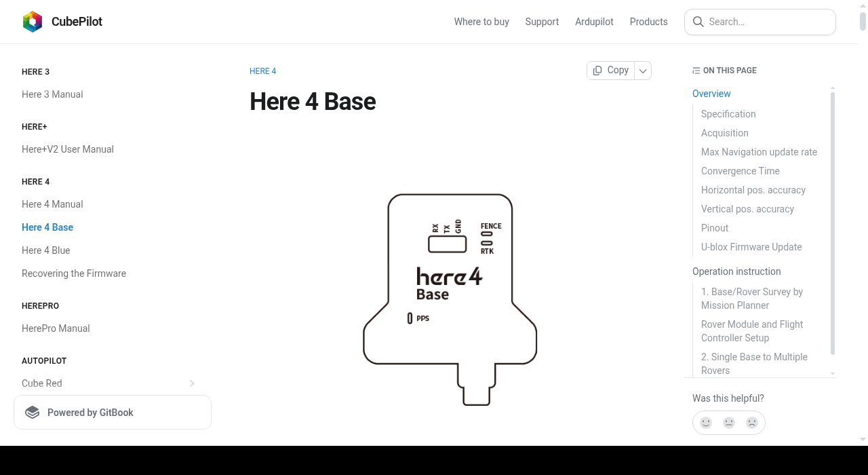The image size is (868, 475).
Task: Click the HEREPRO sidebar group heading
Action: 40,306
